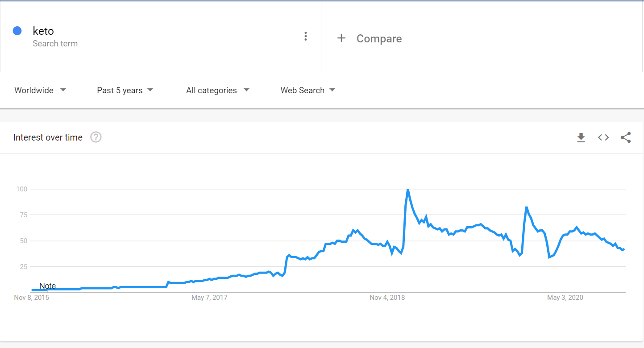
Task: Click the plus icon beside Compare
Action: click(x=341, y=38)
